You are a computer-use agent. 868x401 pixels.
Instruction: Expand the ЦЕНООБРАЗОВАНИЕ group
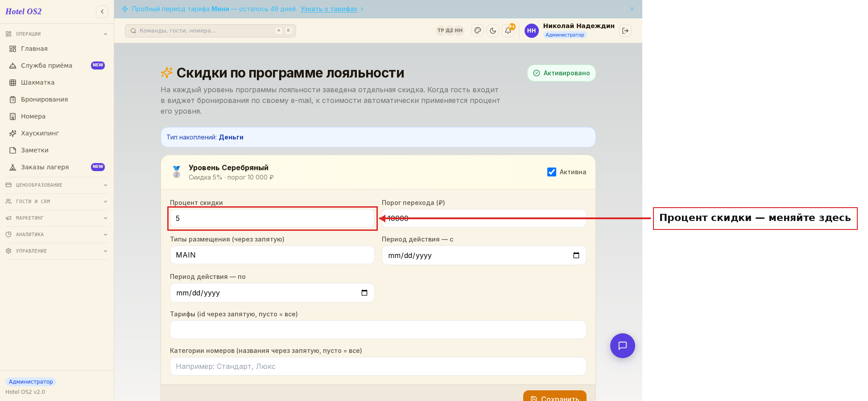click(x=57, y=185)
